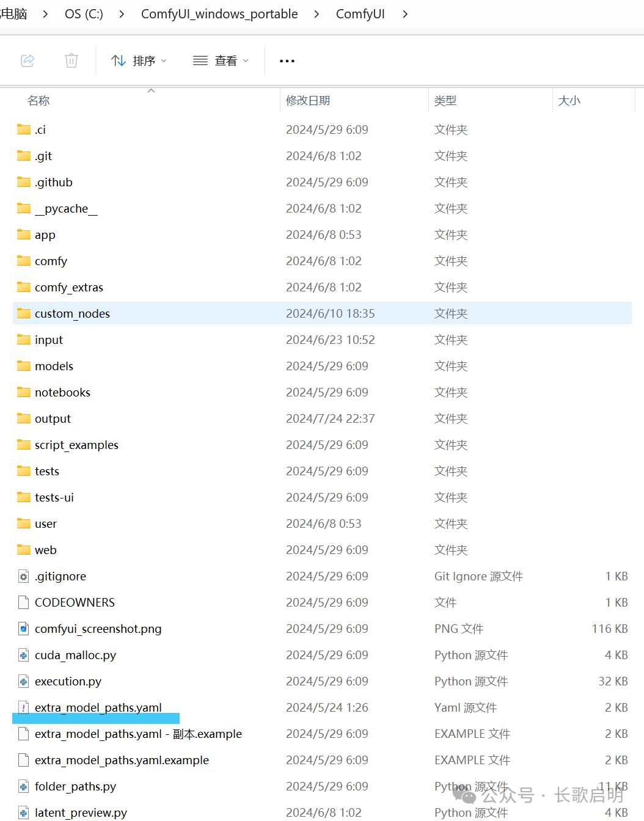
Task: Select the custom_nodes folder icon
Action: tap(24, 313)
